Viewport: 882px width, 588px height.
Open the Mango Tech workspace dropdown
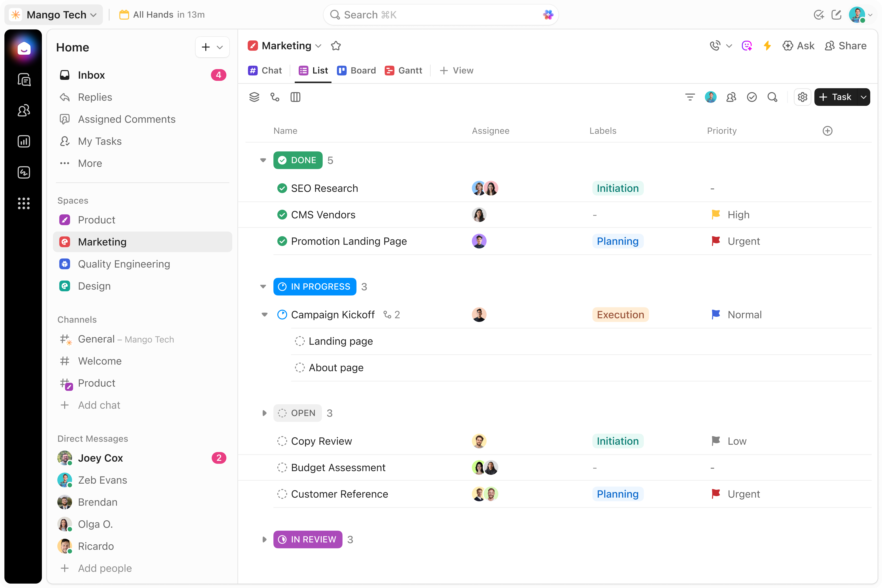[x=54, y=15]
